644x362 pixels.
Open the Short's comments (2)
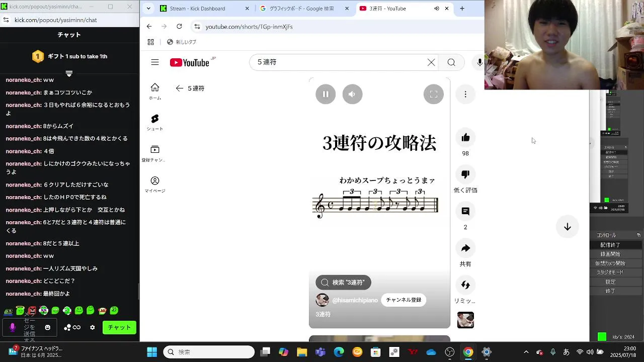tap(465, 211)
